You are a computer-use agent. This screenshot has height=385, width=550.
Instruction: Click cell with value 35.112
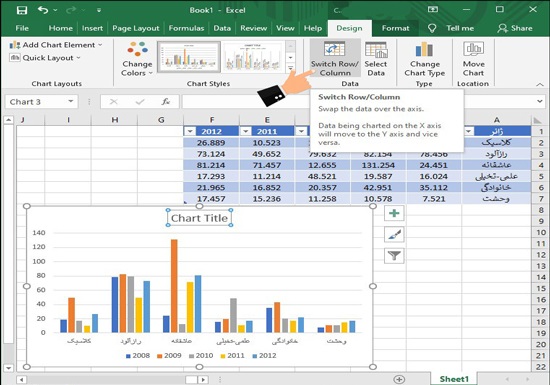[x=434, y=188]
